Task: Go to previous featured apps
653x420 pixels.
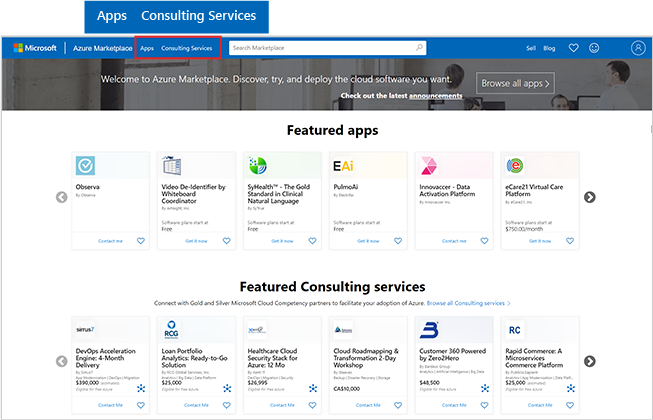Action: coord(62,197)
